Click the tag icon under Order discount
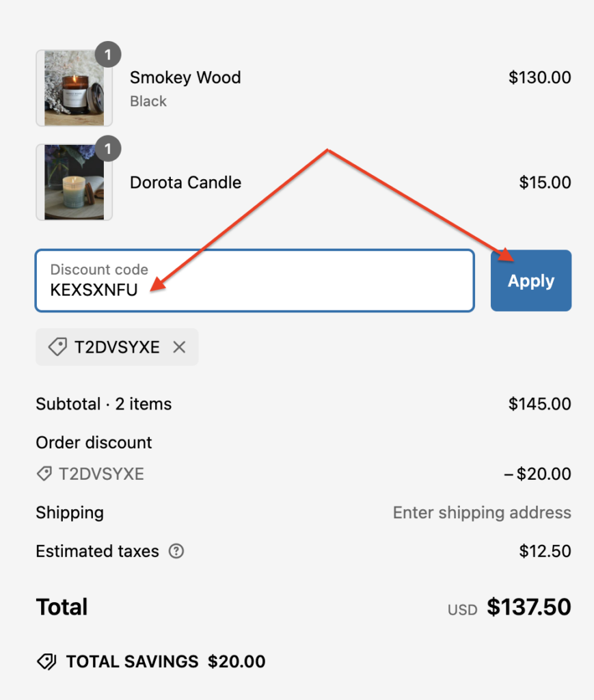The height and width of the screenshot is (700, 594). pyautogui.click(x=44, y=474)
